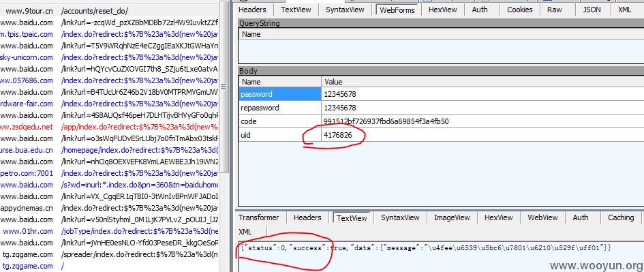This screenshot has width=644, height=272.
Task: Select the www.9tour.cn /accounts/reset_do/ session
Action: [x=109, y=11]
